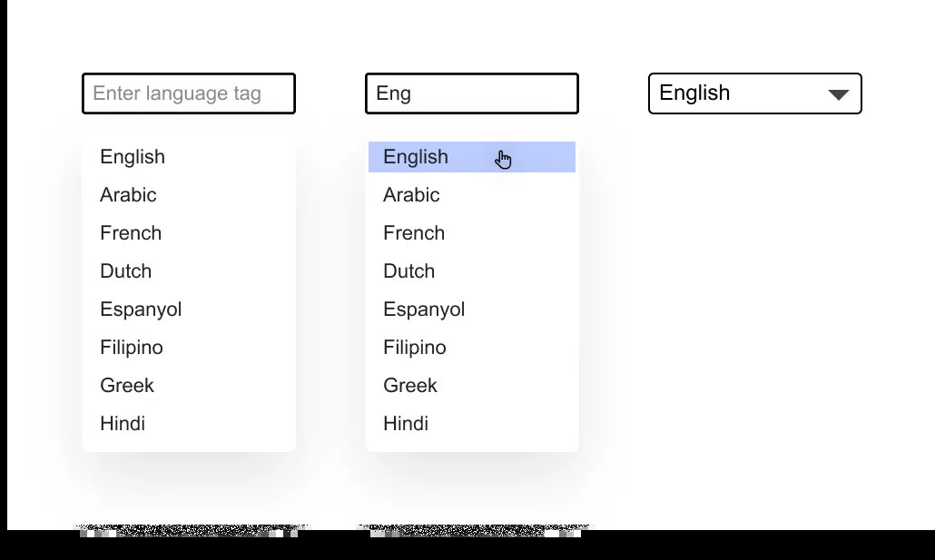Select Filipino from the middle list
Screen dimensions: 935x560
click(x=472, y=348)
